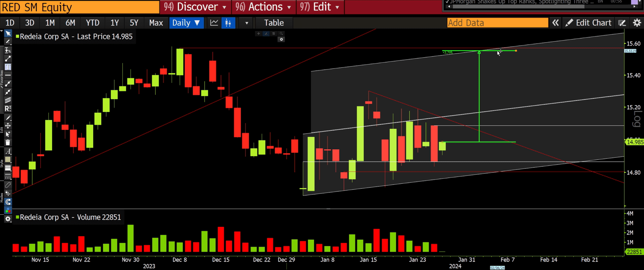Click the small list icon in chart mini toolbar
This screenshot has width=644, height=270.
[274, 34]
